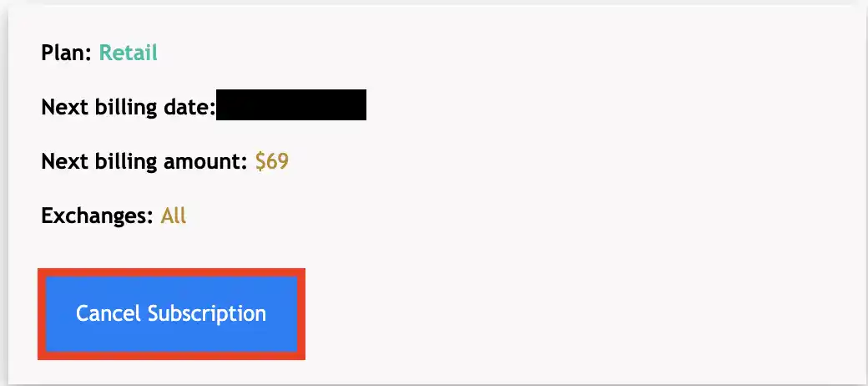
Task: Click Next in the billing amount row
Action: pyautogui.click(x=61, y=161)
